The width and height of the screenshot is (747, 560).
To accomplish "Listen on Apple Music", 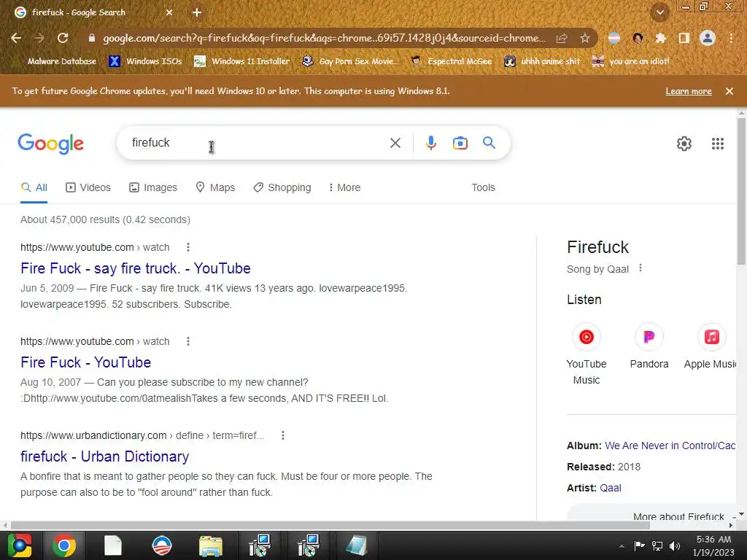I will pyautogui.click(x=711, y=346).
